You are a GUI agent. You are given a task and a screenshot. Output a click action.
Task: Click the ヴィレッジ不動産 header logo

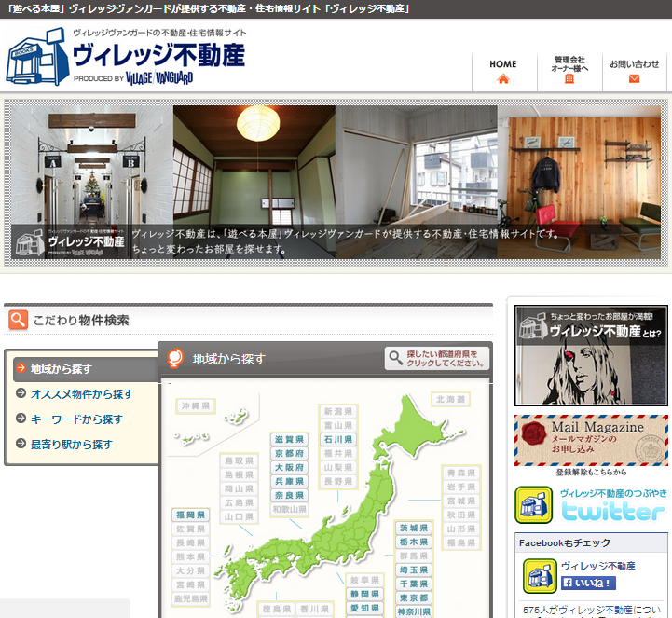(126, 57)
